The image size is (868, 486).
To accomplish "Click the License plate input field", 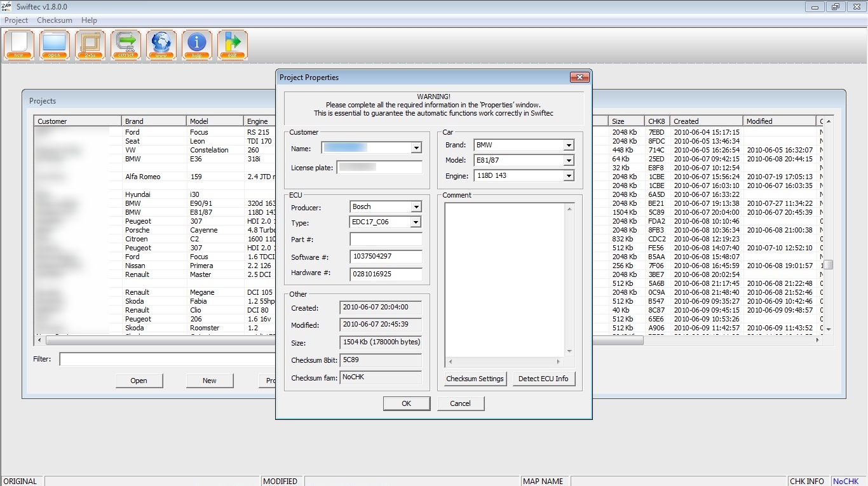I will point(379,168).
